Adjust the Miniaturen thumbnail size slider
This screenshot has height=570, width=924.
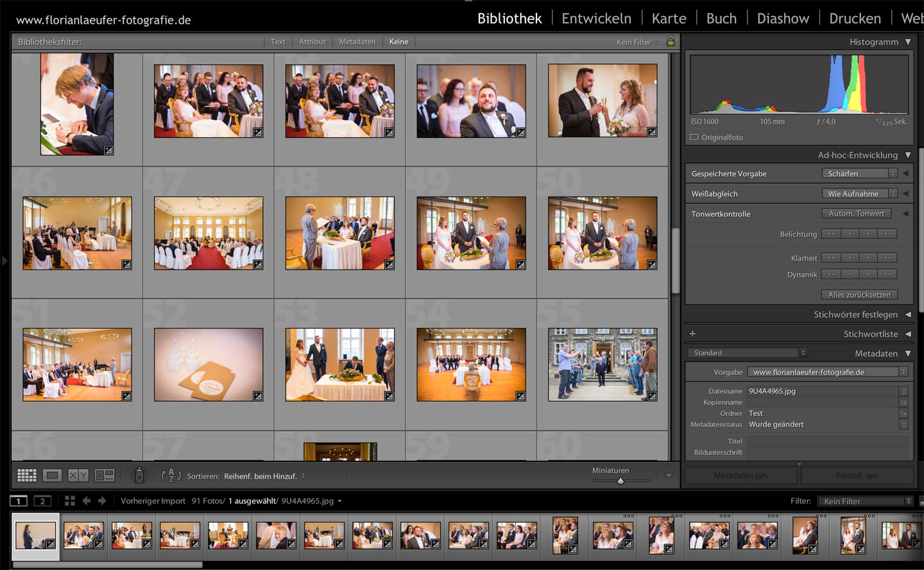[621, 480]
